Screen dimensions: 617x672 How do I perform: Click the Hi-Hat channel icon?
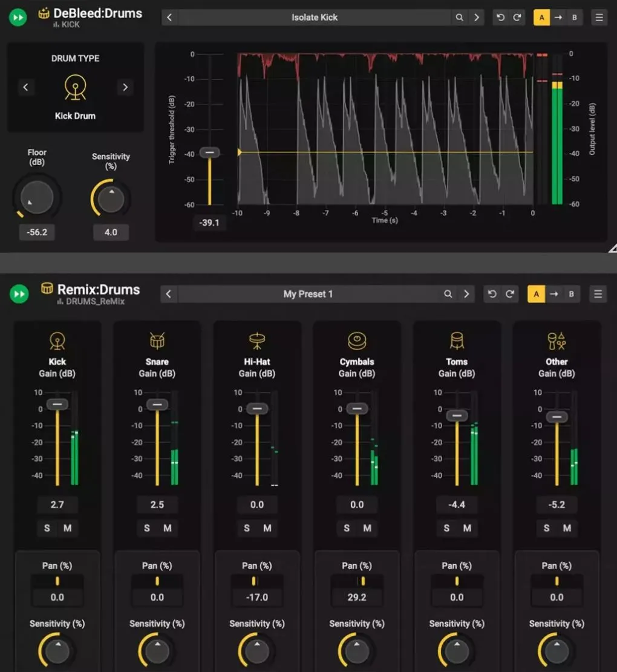257,341
